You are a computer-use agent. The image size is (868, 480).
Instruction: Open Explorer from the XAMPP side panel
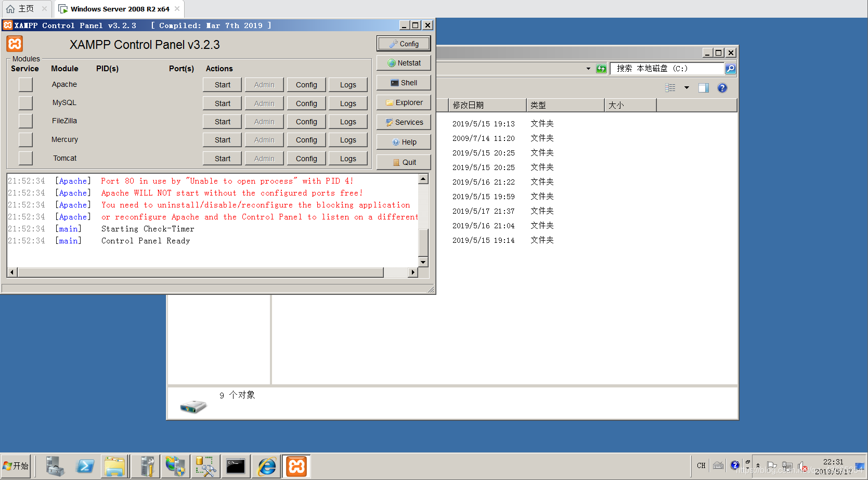coord(404,102)
